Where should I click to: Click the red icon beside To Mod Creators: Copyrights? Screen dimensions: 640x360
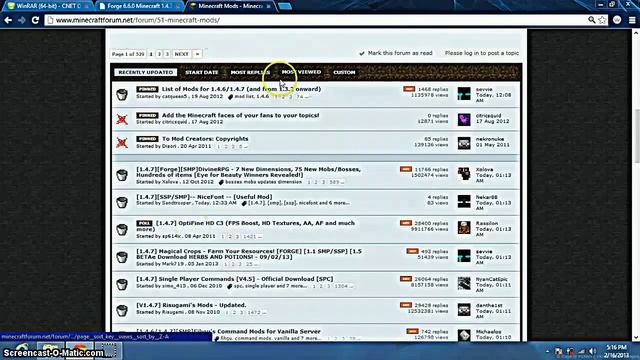[x=122, y=143]
